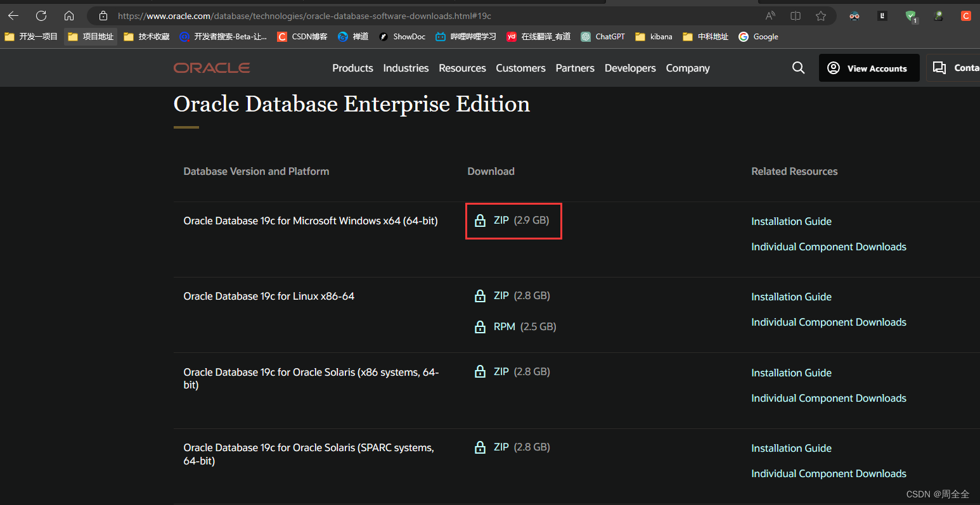Open Individual Component Downloads for Linux x86-64
The image size is (980, 505).
coord(828,322)
